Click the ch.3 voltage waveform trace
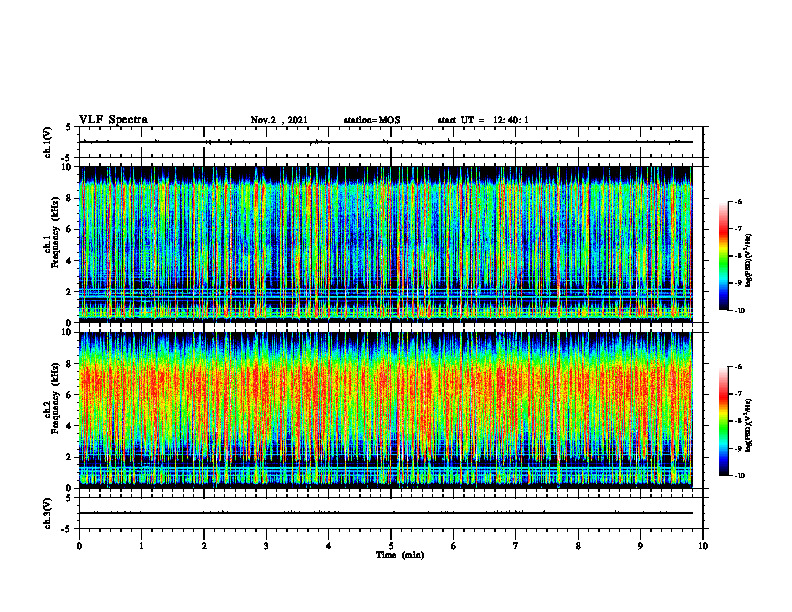Screen dimensions: 792x612 pyautogui.click(x=385, y=513)
